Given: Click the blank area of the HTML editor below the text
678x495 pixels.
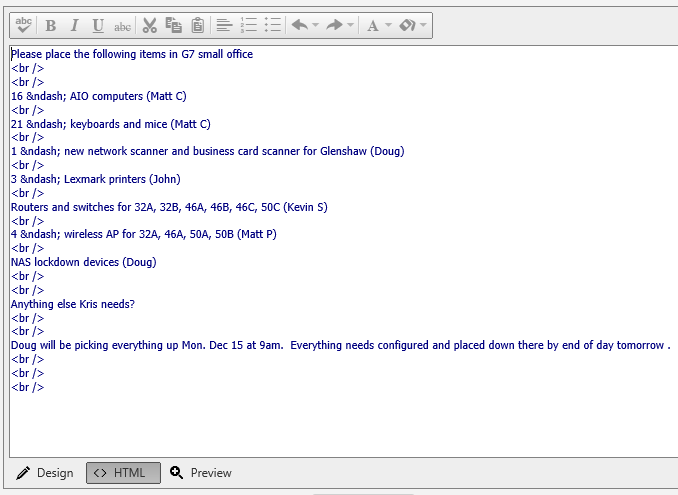Looking at the screenshot, I should point(342,424).
